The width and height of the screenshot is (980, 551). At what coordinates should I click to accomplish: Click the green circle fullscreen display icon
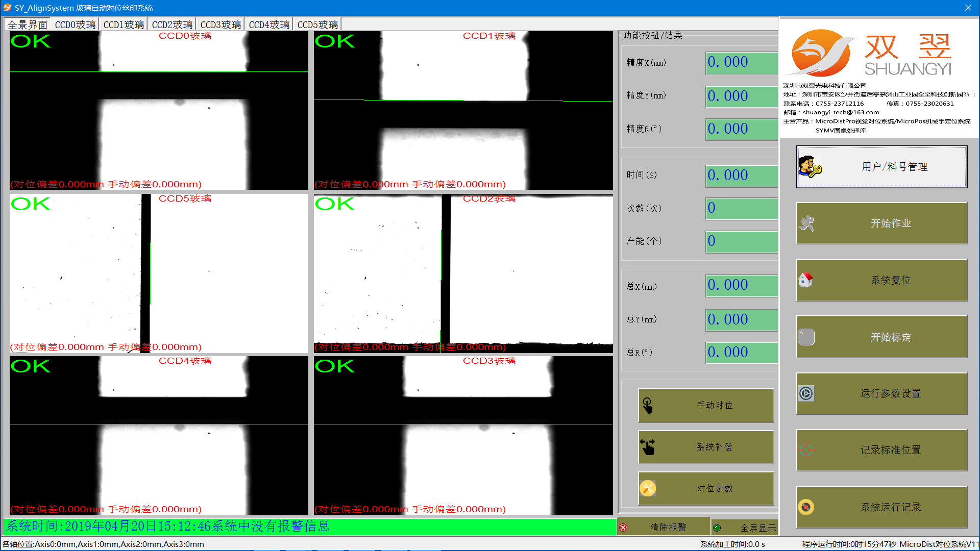[717, 528]
